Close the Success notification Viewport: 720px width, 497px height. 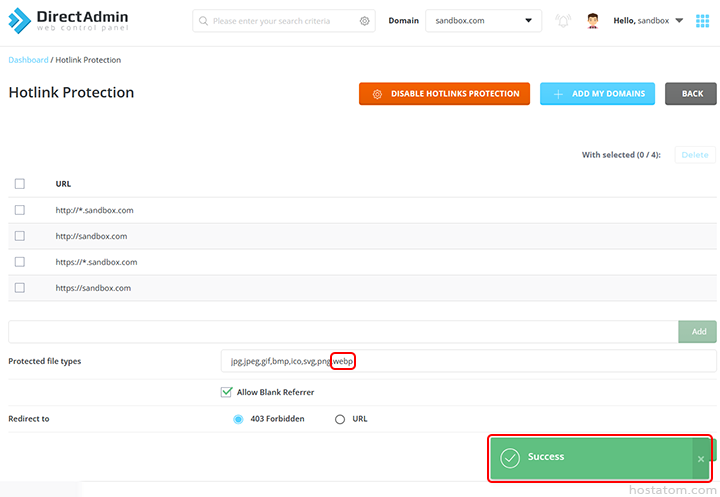click(x=700, y=458)
